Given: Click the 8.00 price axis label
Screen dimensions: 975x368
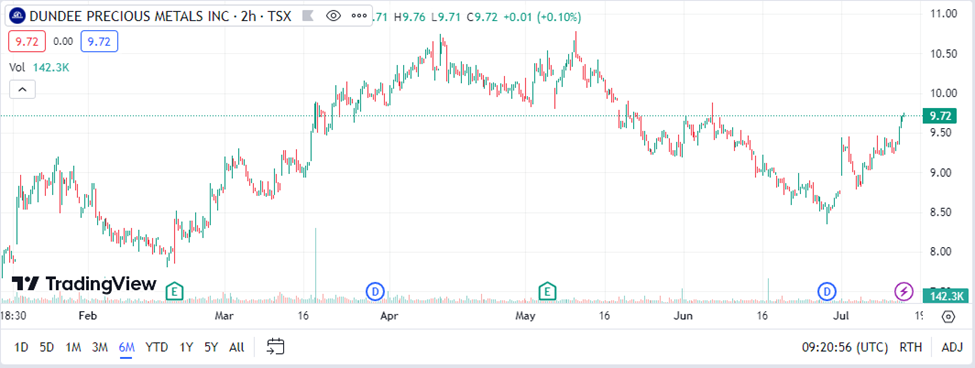Looking at the screenshot, I should coord(942,252).
